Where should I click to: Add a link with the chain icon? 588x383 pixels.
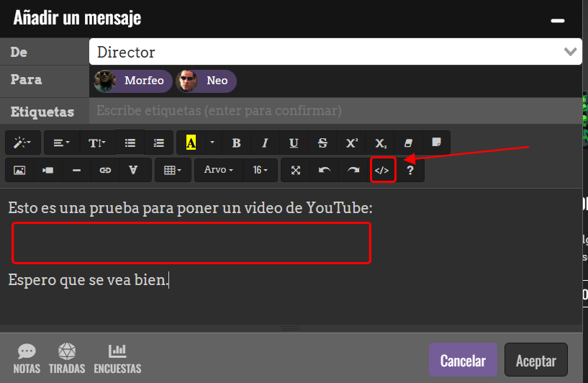pyautogui.click(x=105, y=171)
